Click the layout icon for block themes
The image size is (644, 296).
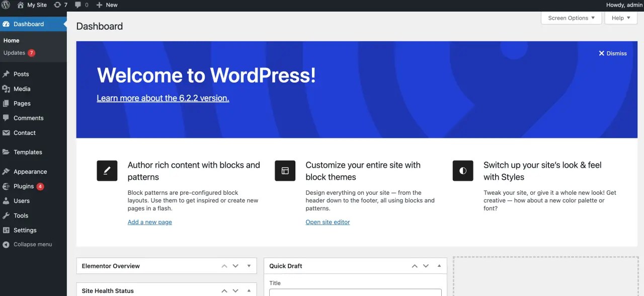(x=285, y=171)
